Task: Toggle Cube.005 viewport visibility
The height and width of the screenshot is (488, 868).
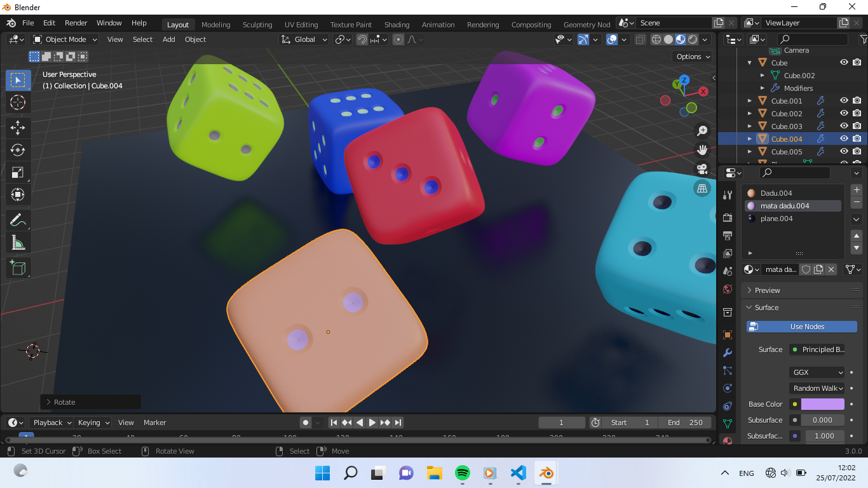Action: [844, 151]
